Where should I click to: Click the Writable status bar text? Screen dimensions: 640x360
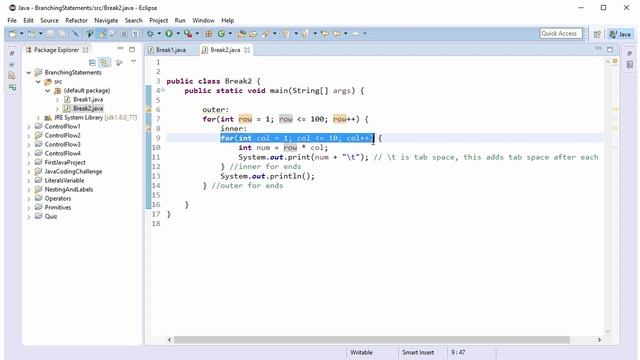click(361, 352)
